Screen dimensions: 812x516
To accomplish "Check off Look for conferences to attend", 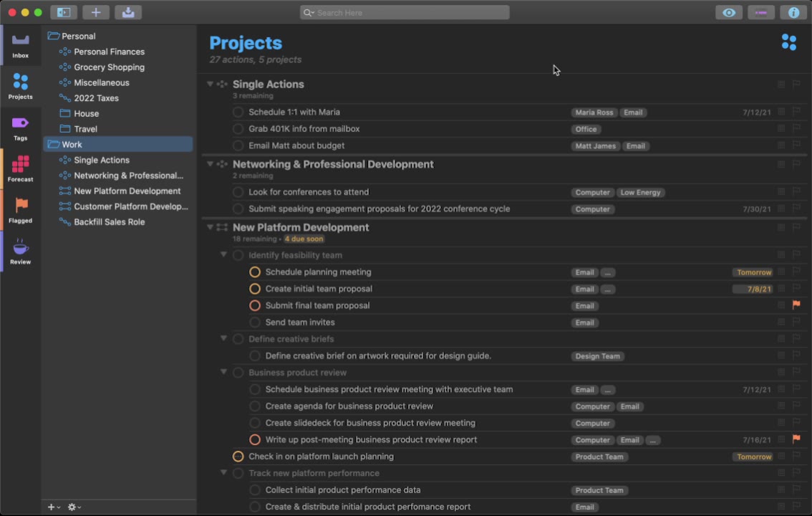I will [238, 192].
